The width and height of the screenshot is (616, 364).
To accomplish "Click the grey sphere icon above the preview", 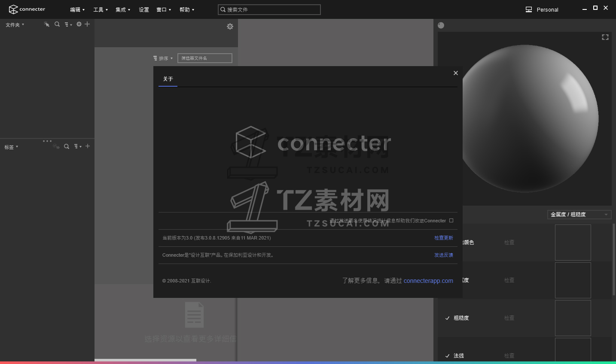I will 441,25.
